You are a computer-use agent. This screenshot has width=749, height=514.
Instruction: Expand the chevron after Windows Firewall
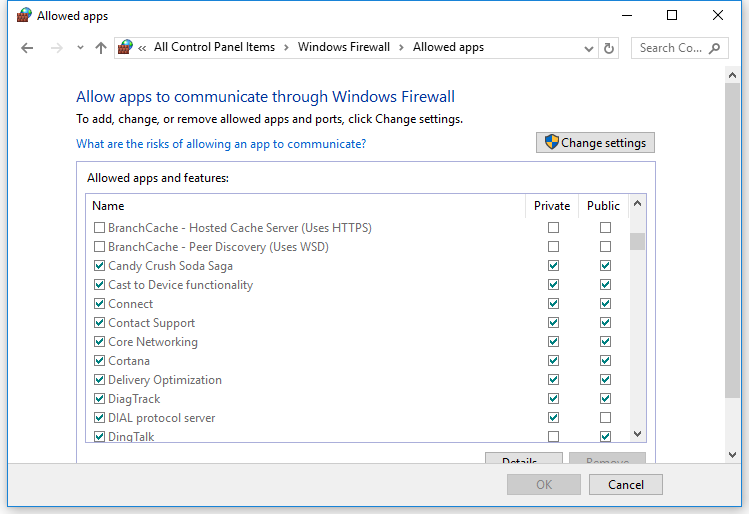401,47
